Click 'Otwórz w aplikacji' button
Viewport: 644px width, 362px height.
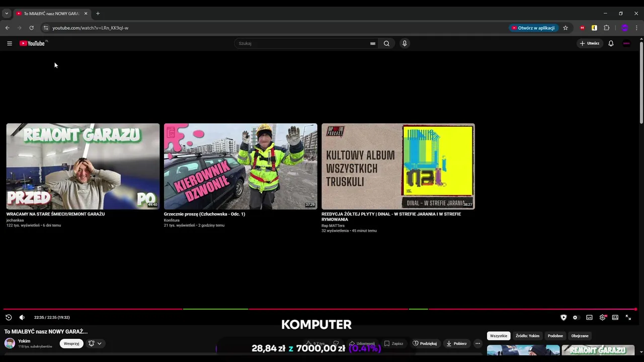[533, 28]
